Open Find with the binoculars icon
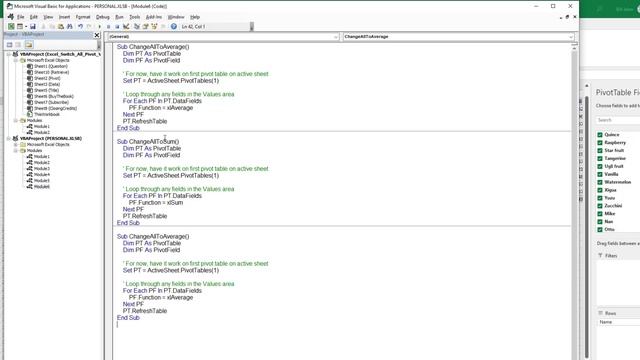 click(69, 27)
